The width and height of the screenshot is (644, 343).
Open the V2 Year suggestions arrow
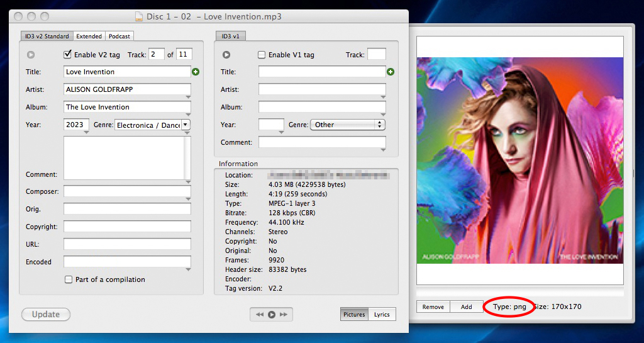[x=86, y=133]
